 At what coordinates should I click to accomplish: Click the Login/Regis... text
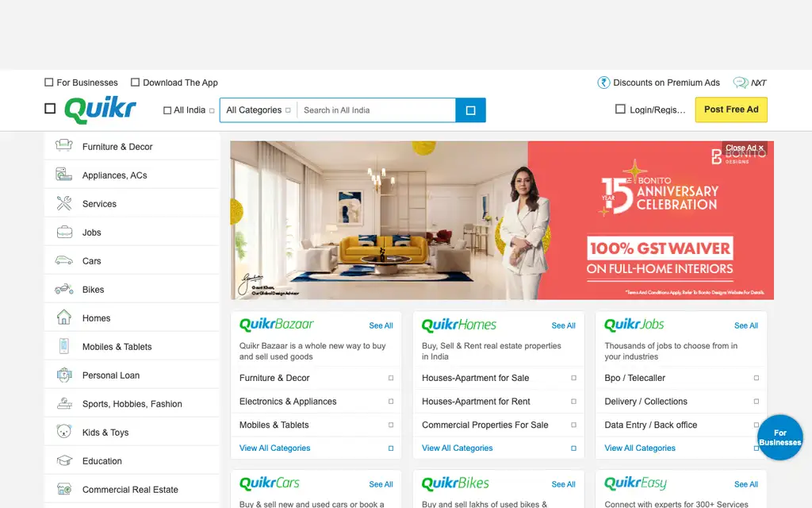click(x=657, y=110)
